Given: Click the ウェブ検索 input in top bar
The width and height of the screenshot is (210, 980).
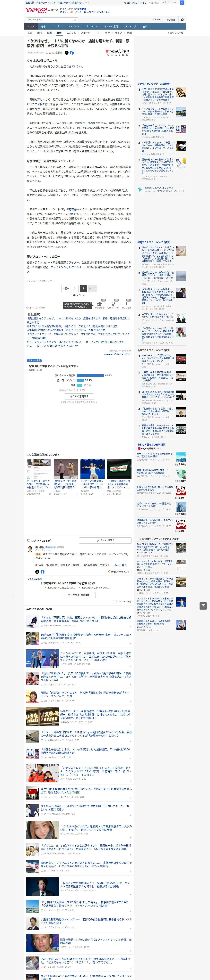Looking at the screenshot, I should coord(155,3).
